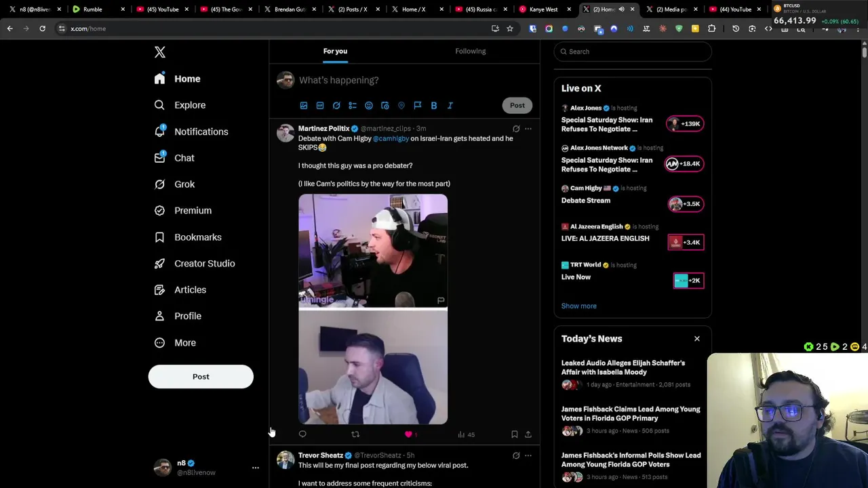Expand the More menu in the sidebar
The width and height of the screenshot is (868, 488).
pyautogui.click(x=175, y=343)
